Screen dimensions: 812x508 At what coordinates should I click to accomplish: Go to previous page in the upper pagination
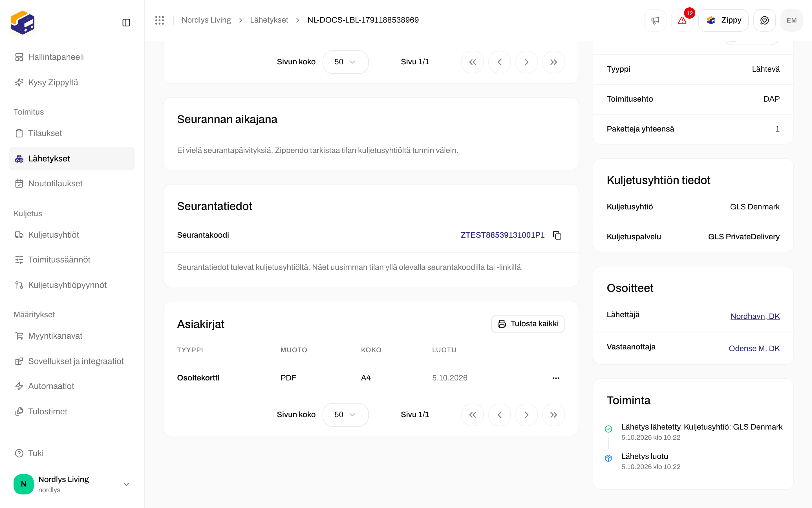tap(500, 62)
